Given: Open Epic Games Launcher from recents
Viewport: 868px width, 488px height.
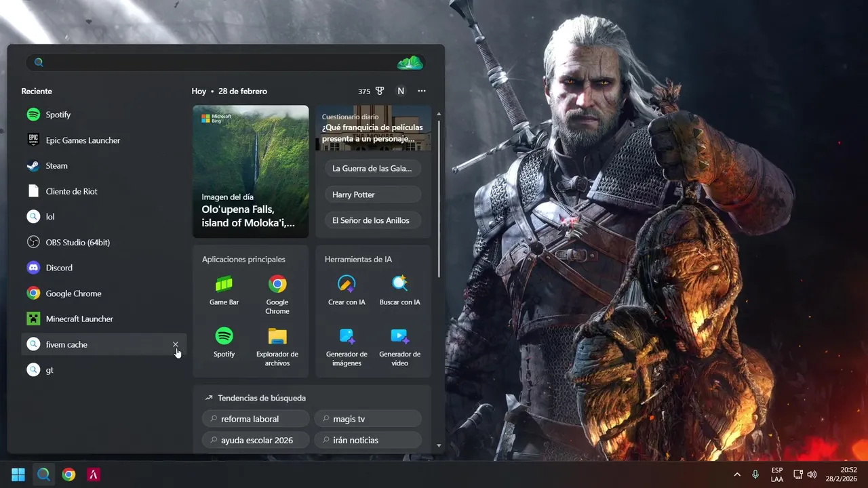Looking at the screenshot, I should pyautogui.click(x=104, y=140).
